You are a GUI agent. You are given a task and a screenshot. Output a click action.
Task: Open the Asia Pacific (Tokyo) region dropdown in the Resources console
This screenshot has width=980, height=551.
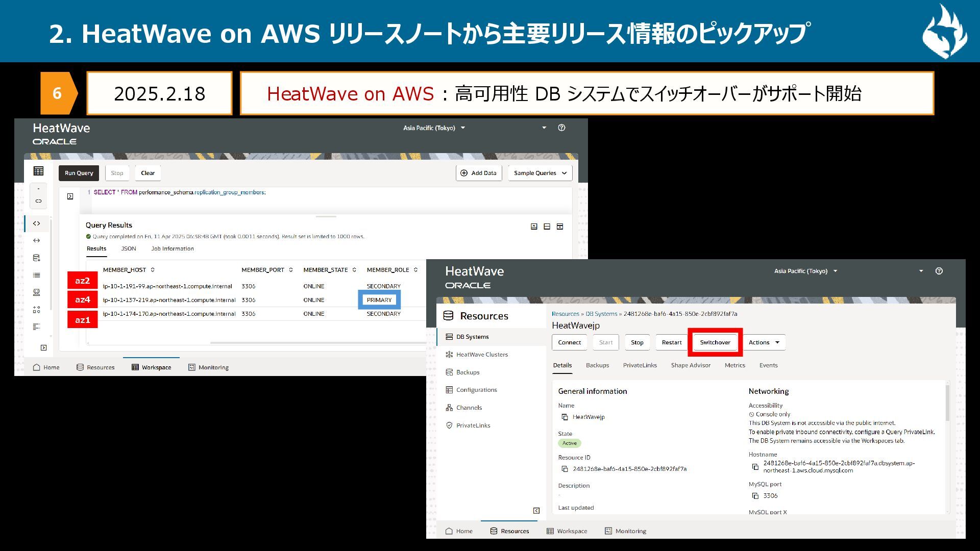(x=805, y=271)
